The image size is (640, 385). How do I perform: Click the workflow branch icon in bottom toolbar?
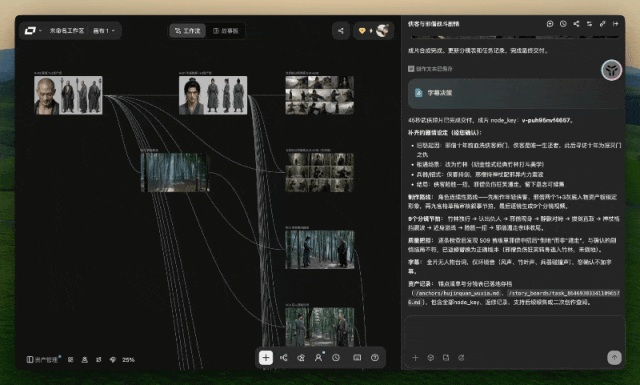(x=284, y=358)
